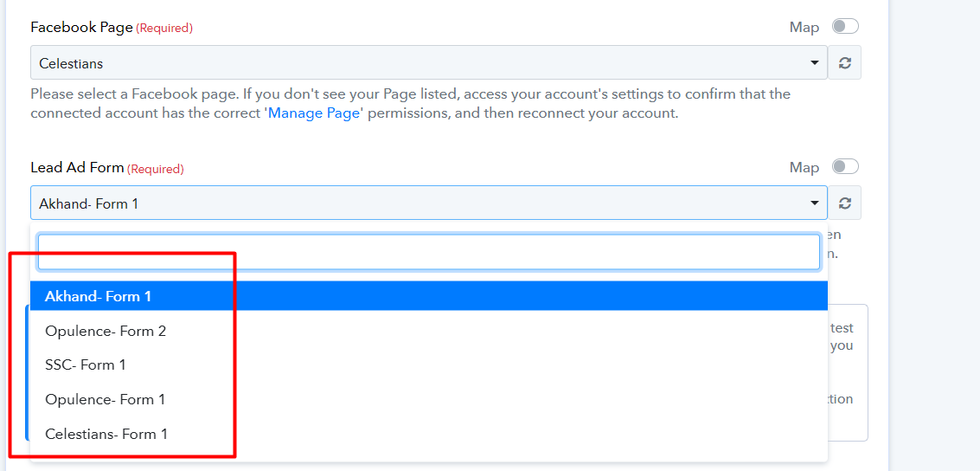Click the Facebook Page help text paragraph
The height and width of the screenshot is (471, 980).
(411, 105)
